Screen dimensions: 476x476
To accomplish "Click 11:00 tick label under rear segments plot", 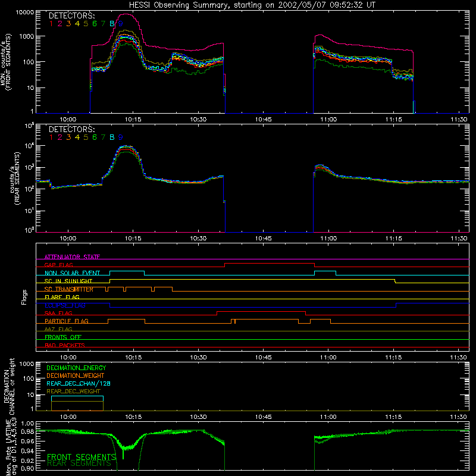I will pos(328,239).
